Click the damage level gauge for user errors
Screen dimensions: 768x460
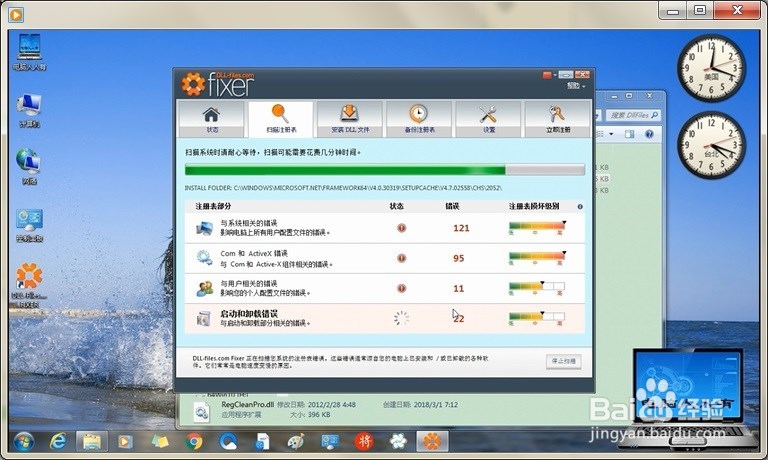click(537, 289)
